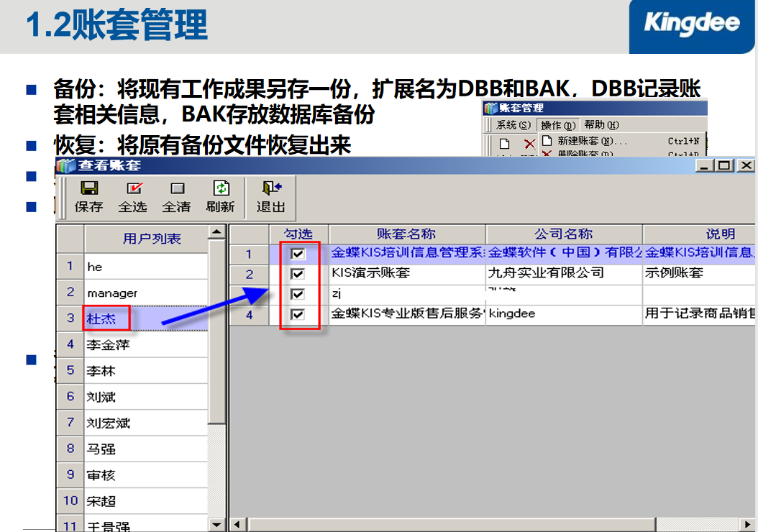Minimize the 查看账套 window
Image resolution: width=758 pixels, height=532 pixels.
pyautogui.click(x=704, y=166)
